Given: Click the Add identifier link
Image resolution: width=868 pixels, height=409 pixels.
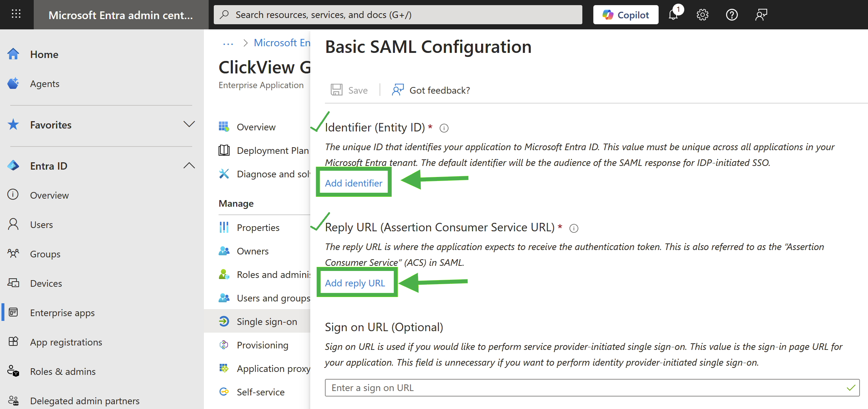Looking at the screenshot, I should 354,183.
